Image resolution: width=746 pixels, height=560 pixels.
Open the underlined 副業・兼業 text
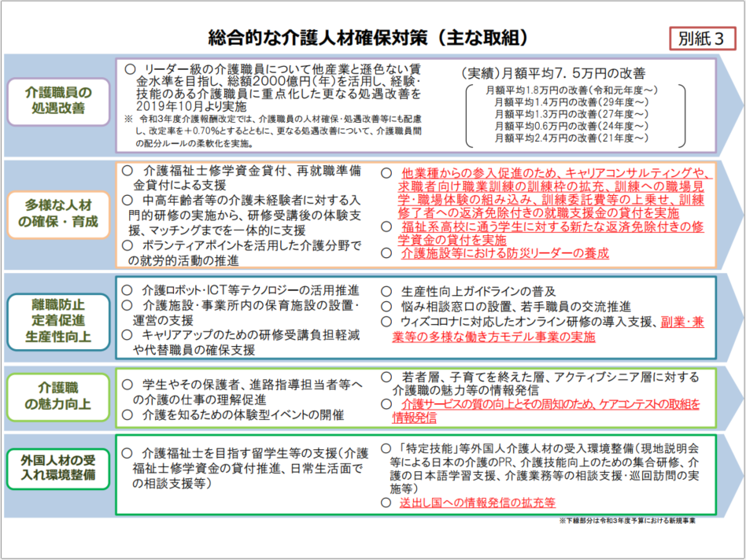click(681, 322)
